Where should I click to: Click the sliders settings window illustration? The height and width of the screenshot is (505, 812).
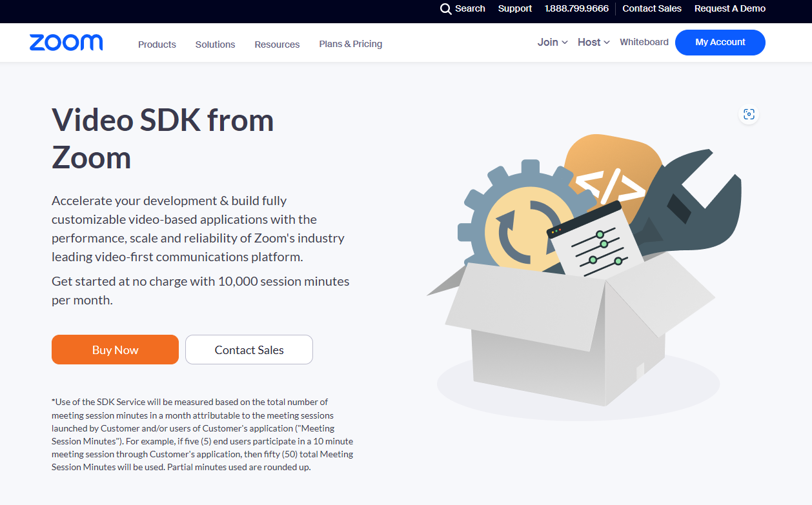click(x=595, y=246)
